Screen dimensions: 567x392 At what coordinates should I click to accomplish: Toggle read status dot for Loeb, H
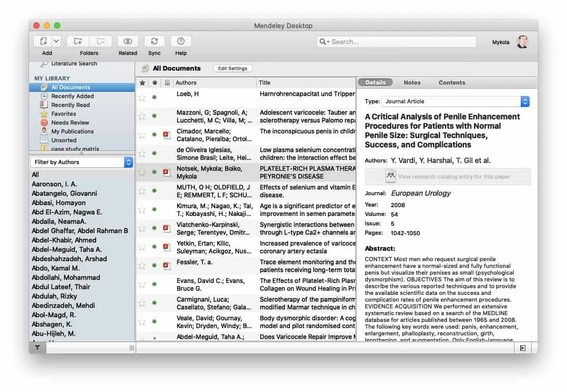coord(154,97)
